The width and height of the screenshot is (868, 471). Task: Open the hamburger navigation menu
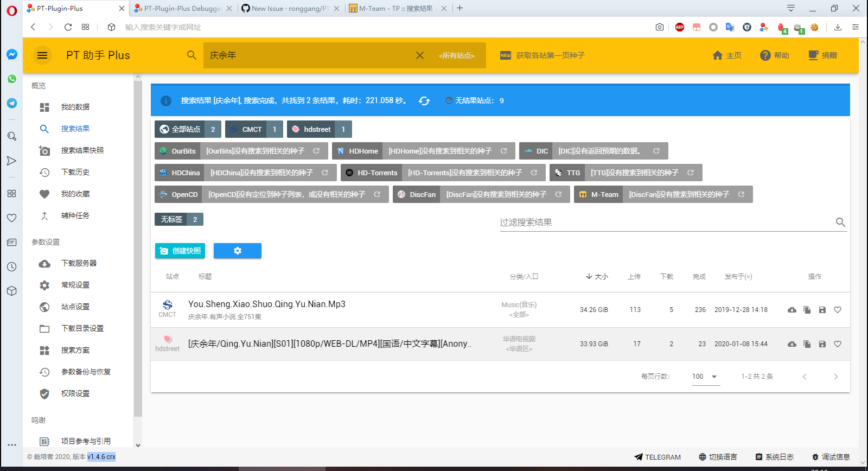[42, 55]
